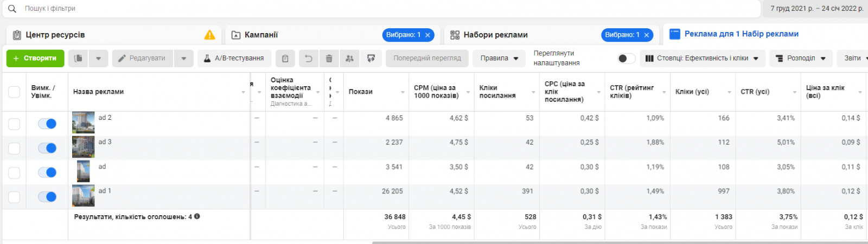Click the clipboard icon after A/B testing

285,59
